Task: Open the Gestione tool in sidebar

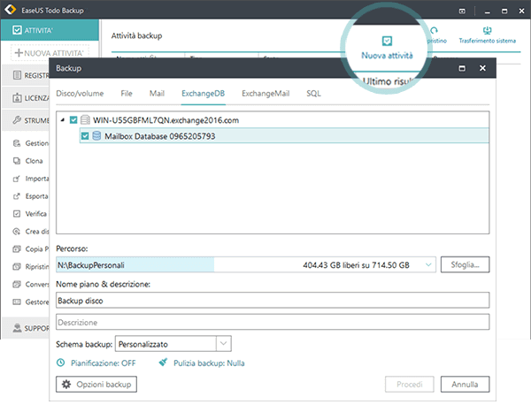Action: pos(30,143)
